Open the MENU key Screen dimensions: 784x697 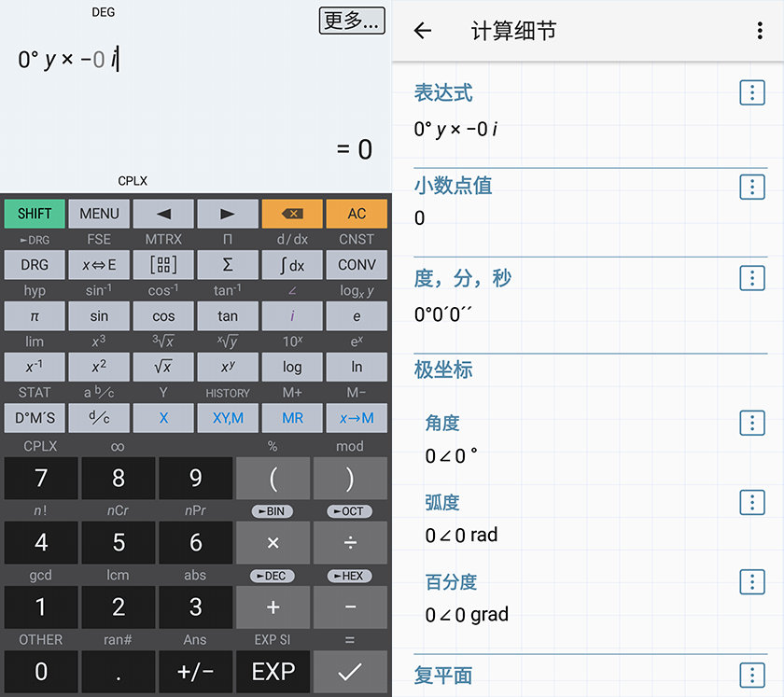(99, 214)
